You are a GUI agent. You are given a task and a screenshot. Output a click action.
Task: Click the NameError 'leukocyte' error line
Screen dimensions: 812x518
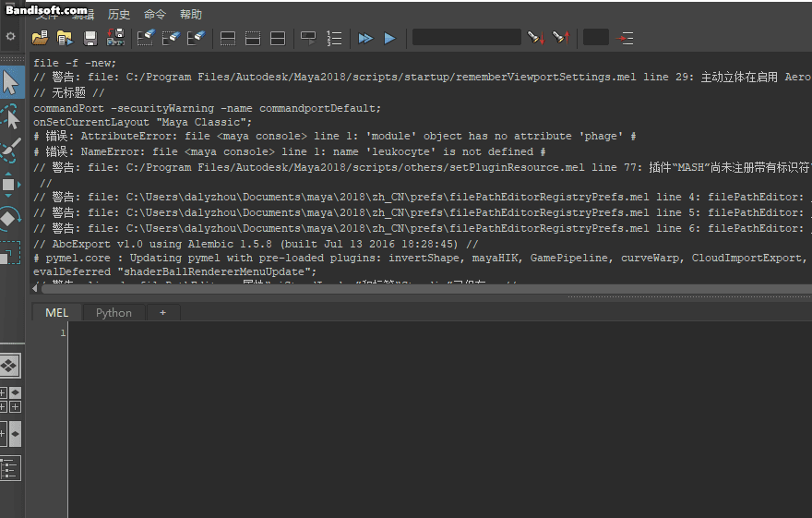tap(290, 151)
